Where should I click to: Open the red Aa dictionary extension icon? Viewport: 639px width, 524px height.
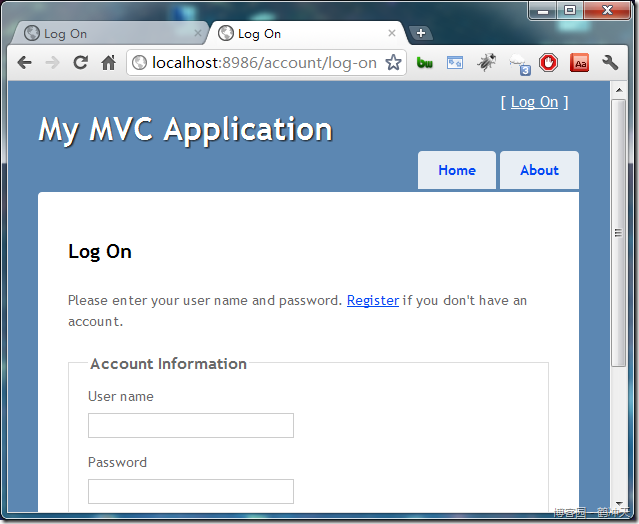(580, 63)
